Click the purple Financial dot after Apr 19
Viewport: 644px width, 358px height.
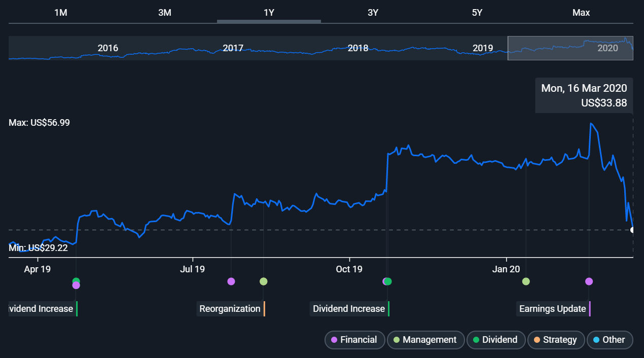click(x=76, y=285)
